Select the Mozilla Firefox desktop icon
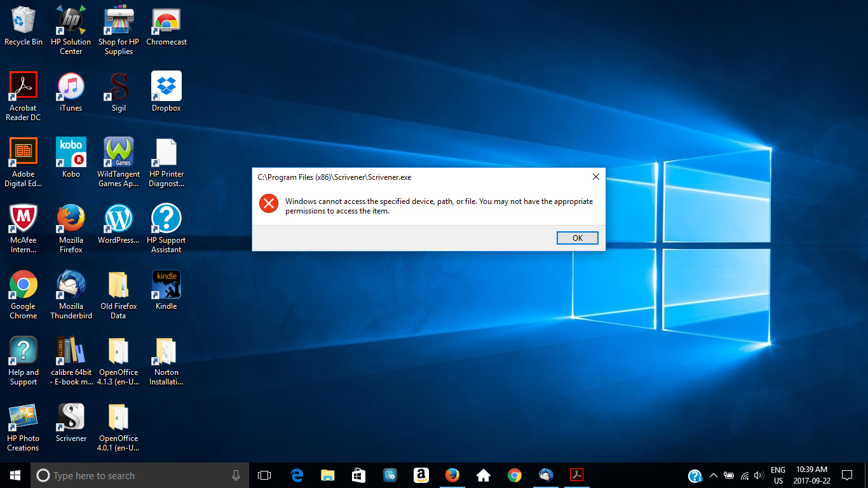The image size is (868, 488). pos(71,229)
